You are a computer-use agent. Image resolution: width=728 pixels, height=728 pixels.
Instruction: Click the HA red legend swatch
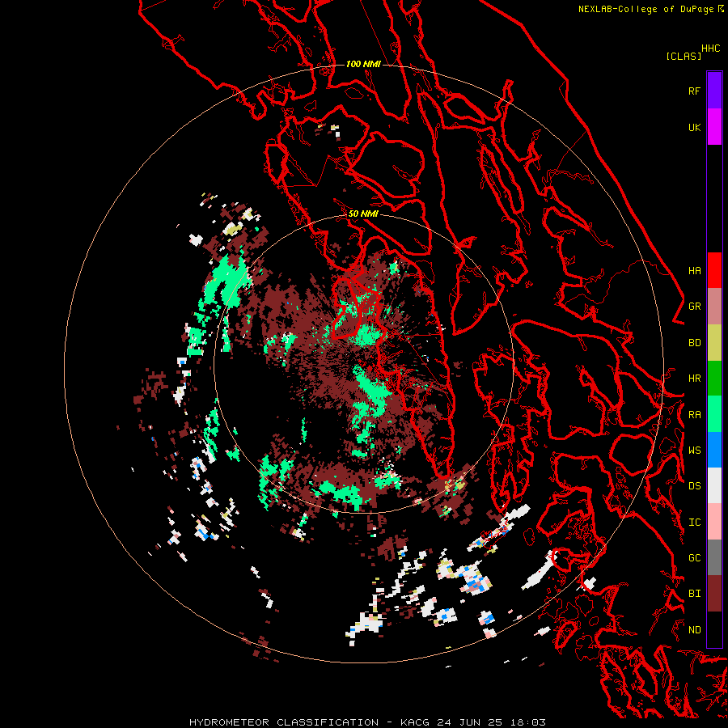point(714,270)
